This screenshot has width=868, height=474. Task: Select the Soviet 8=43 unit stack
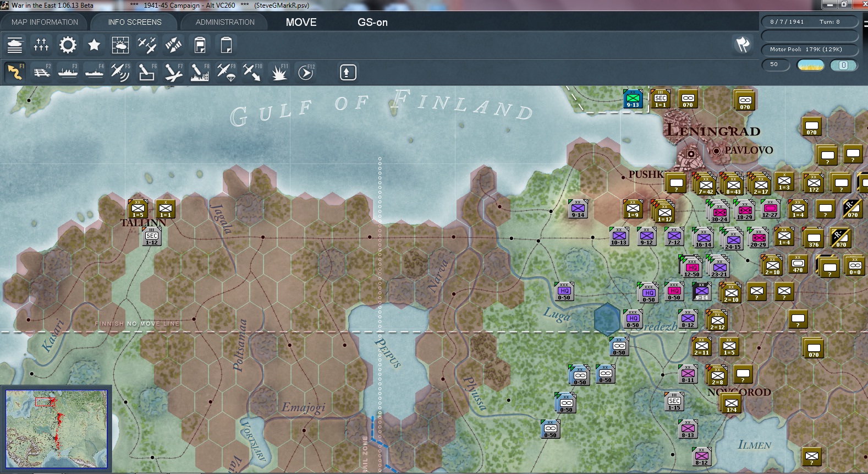tap(733, 184)
